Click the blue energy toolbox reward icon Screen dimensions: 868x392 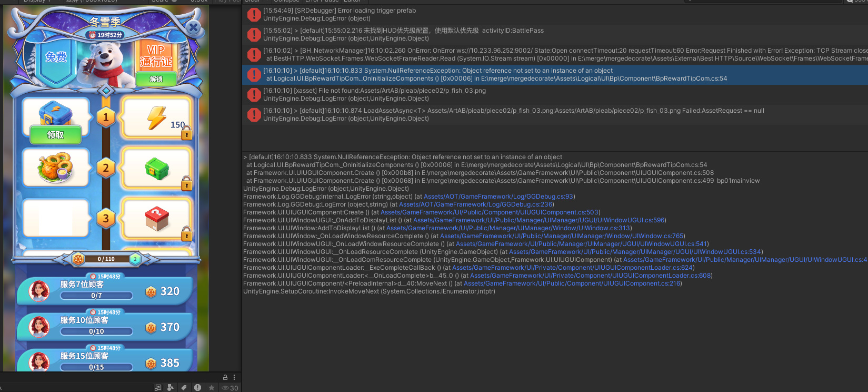point(55,113)
